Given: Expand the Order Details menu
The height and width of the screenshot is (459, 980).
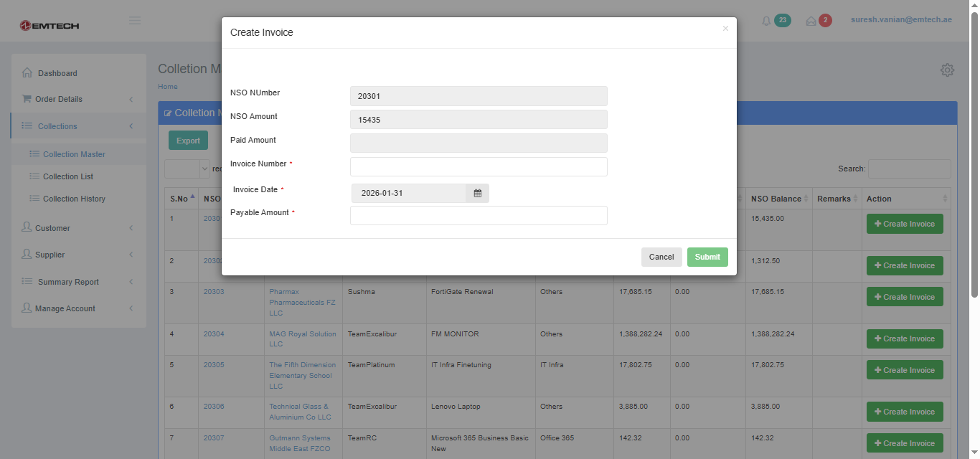Looking at the screenshot, I should tap(59, 99).
